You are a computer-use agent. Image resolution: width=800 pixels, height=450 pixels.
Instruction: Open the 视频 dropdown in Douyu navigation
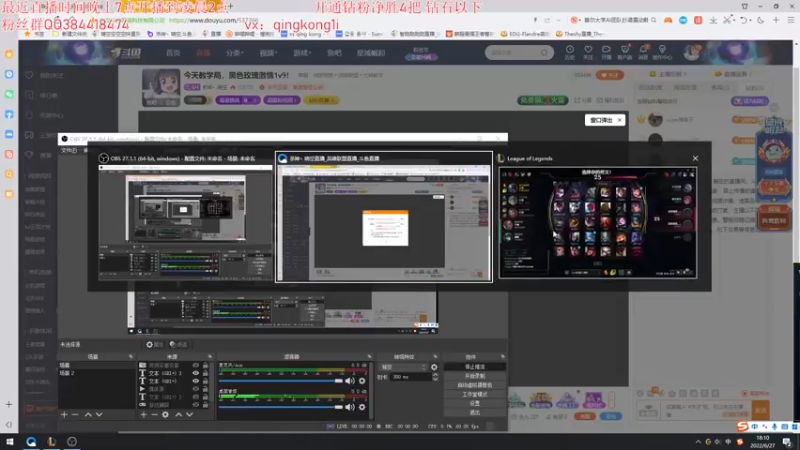(268, 53)
